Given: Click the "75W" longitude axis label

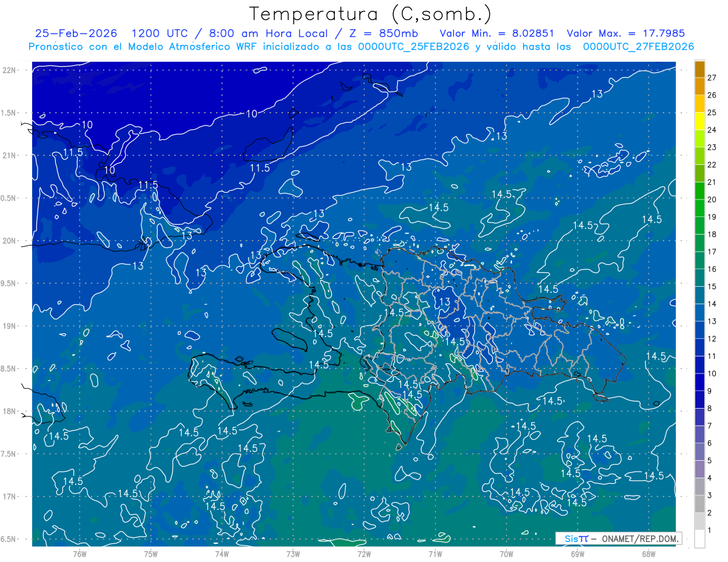Looking at the screenshot, I should pyautogui.click(x=150, y=554).
